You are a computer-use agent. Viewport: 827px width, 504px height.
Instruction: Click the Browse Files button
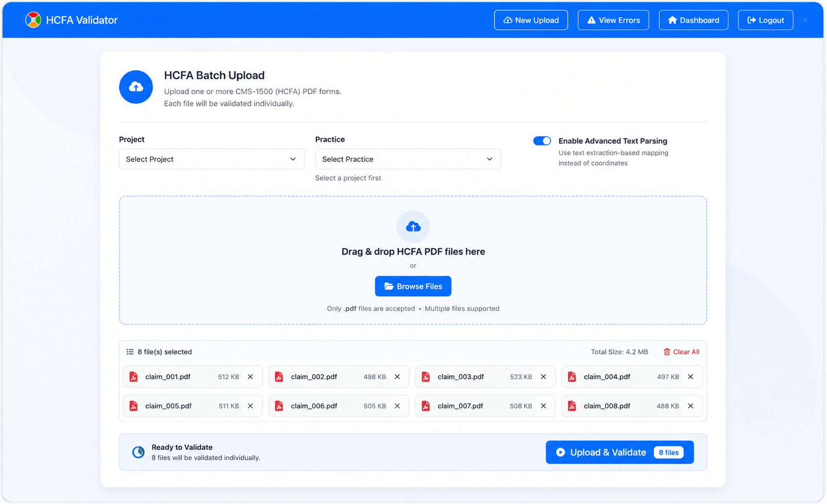pyautogui.click(x=413, y=286)
